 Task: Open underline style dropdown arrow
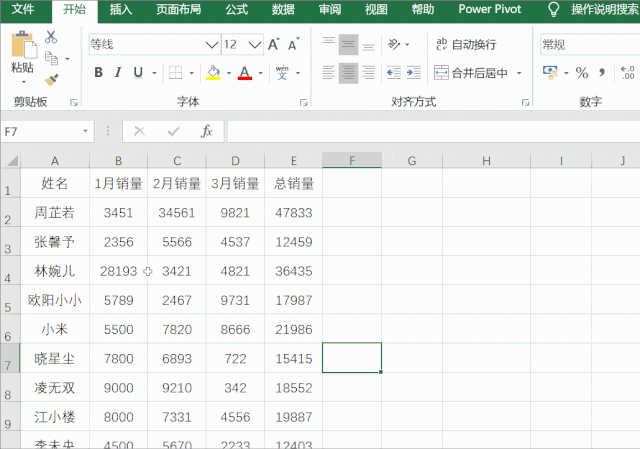[x=154, y=73]
